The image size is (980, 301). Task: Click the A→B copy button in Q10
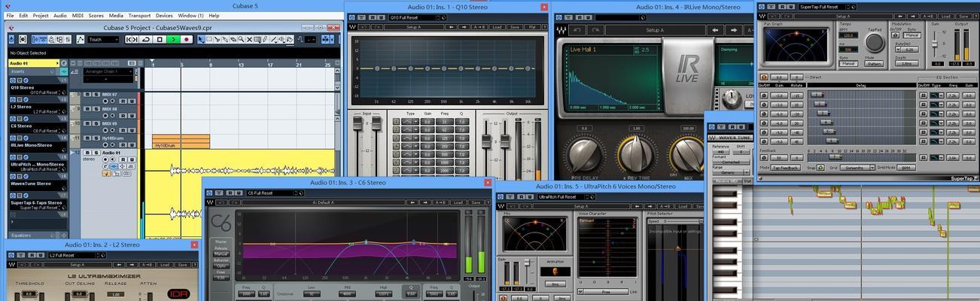[479, 26]
